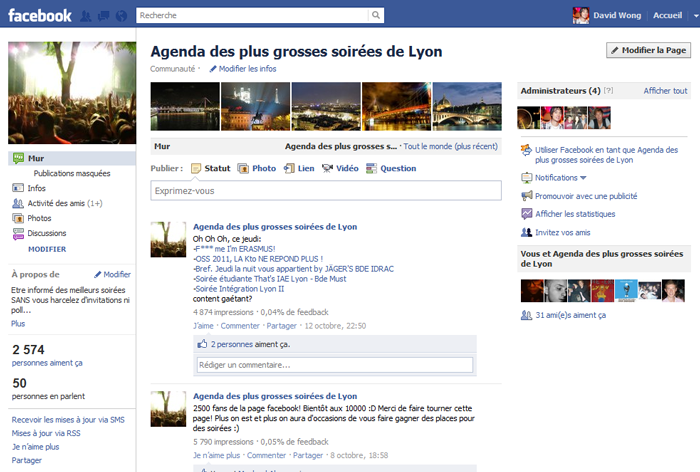
Task: Click the Promouvoir megaphone icon
Action: [x=527, y=195]
